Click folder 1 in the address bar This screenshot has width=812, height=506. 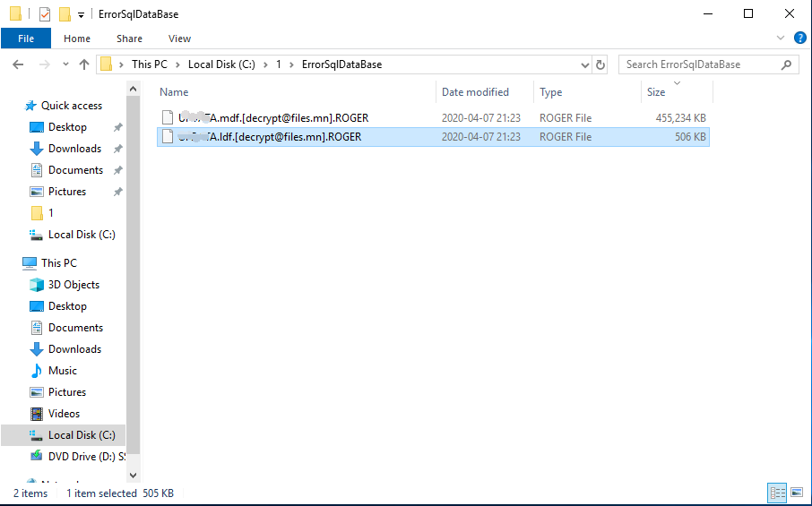point(279,64)
